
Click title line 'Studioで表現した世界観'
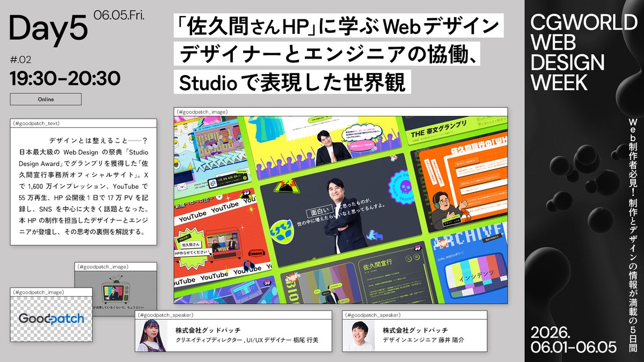(x=292, y=83)
